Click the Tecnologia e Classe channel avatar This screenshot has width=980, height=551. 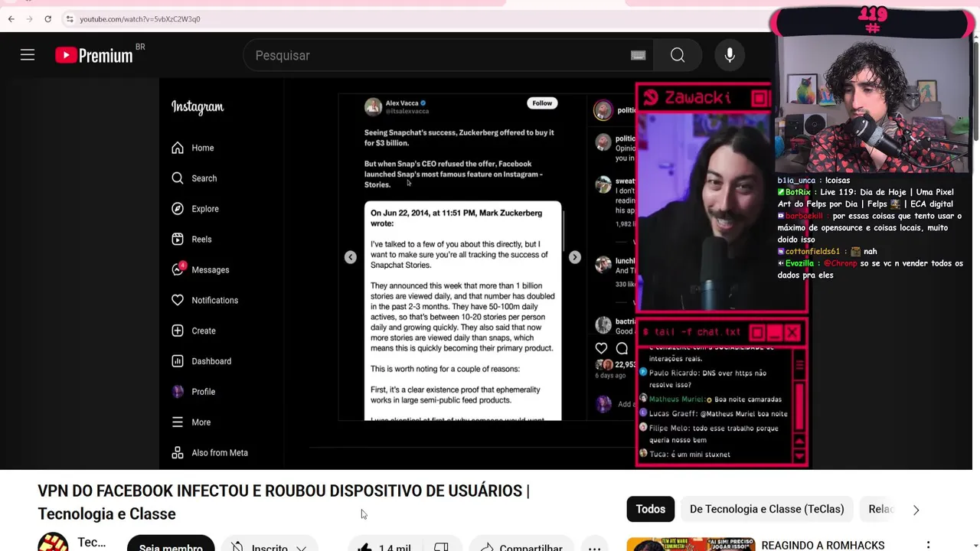click(53, 542)
